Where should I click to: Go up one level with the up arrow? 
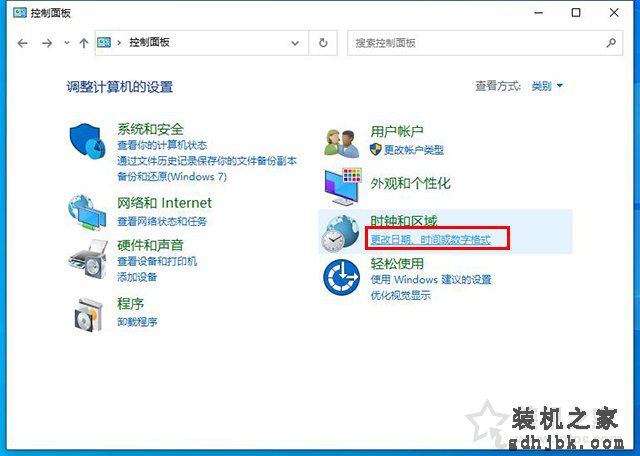pyautogui.click(x=84, y=43)
